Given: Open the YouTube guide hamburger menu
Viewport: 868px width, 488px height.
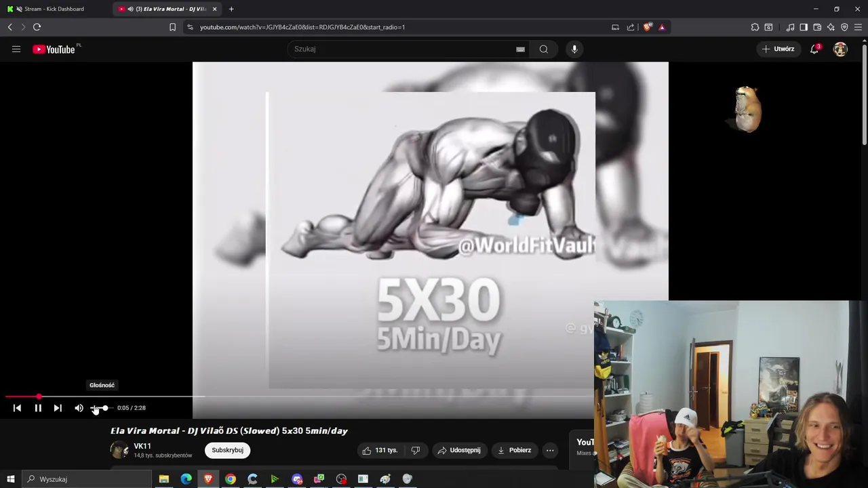Looking at the screenshot, I should [16, 49].
